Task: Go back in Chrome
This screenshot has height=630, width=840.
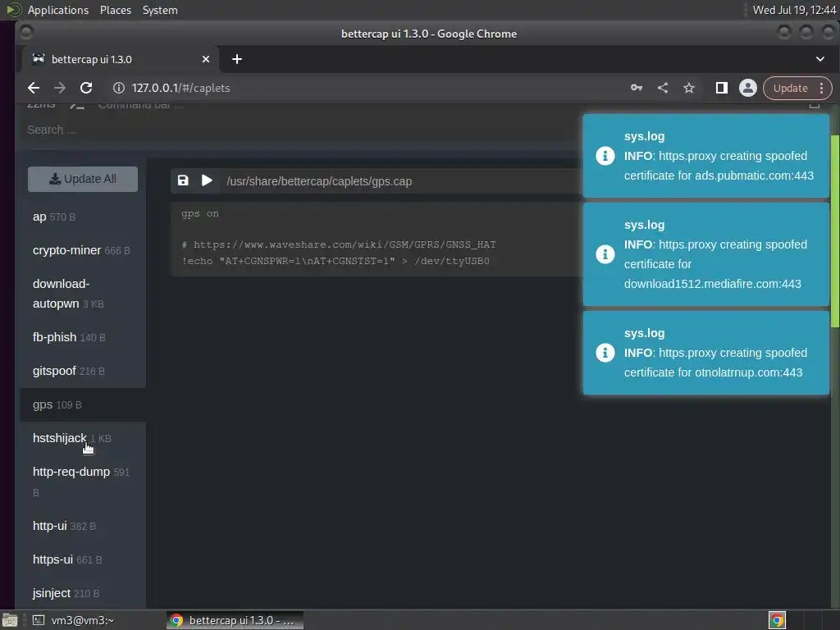Action: tap(33, 88)
